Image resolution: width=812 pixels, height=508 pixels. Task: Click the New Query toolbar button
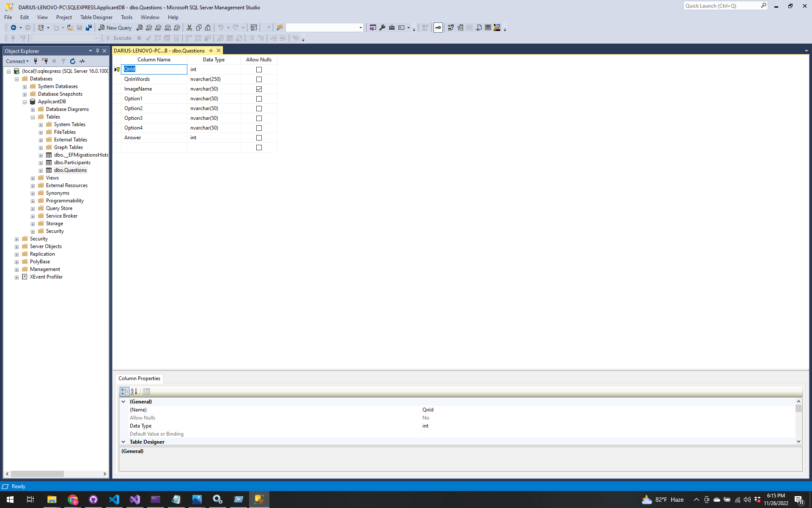[115, 28]
